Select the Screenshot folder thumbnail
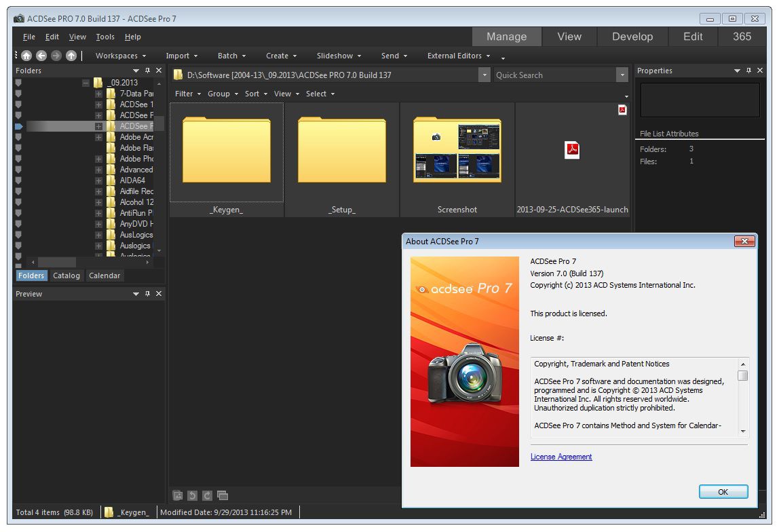779x532 pixels. [x=457, y=160]
